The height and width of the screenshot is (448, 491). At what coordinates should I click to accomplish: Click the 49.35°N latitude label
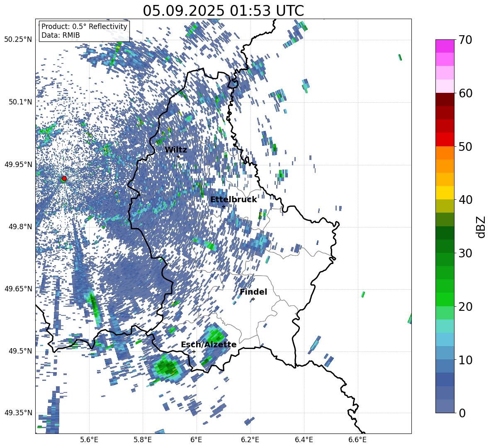click(x=18, y=413)
